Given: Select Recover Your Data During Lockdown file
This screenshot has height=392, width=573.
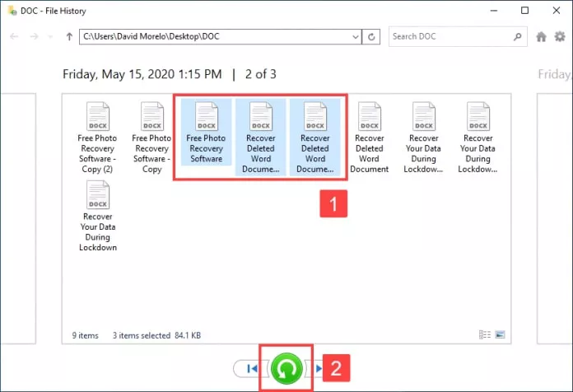Looking at the screenshot, I should tap(98, 216).
